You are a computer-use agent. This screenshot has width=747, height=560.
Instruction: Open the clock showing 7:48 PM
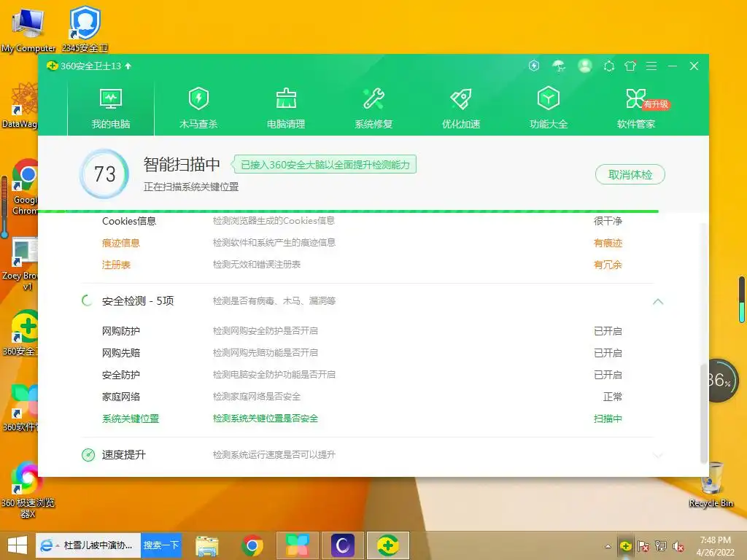click(715, 546)
